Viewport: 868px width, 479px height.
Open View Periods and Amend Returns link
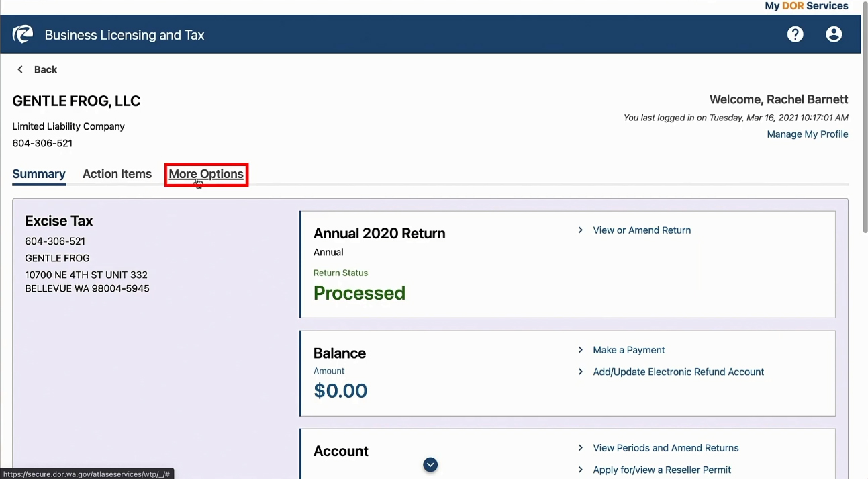click(x=666, y=448)
